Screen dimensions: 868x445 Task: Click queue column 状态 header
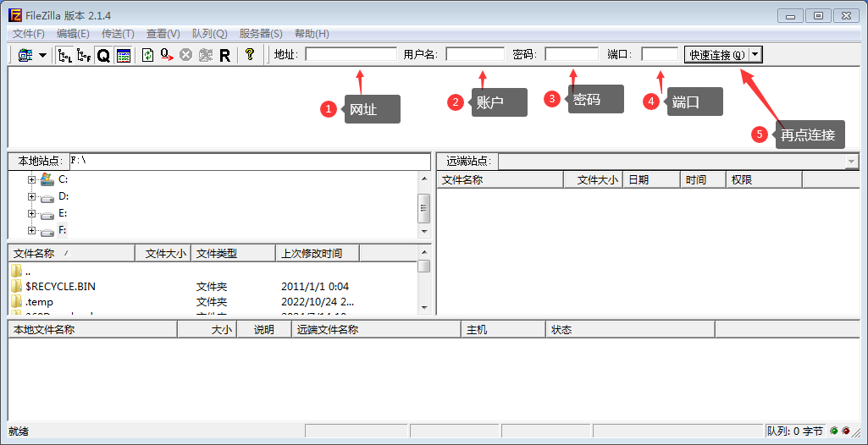[631, 329]
